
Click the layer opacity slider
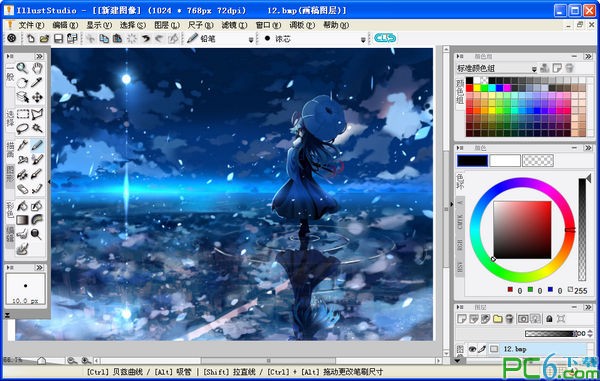(x=550, y=334)
